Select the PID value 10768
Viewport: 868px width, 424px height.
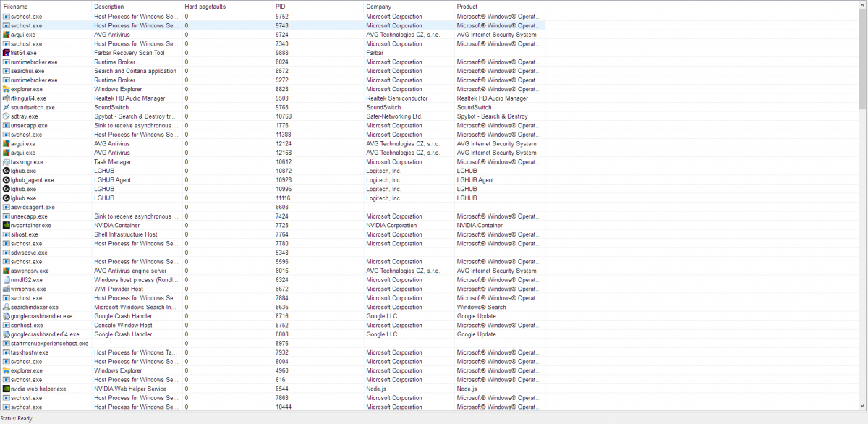coord(284,116)
